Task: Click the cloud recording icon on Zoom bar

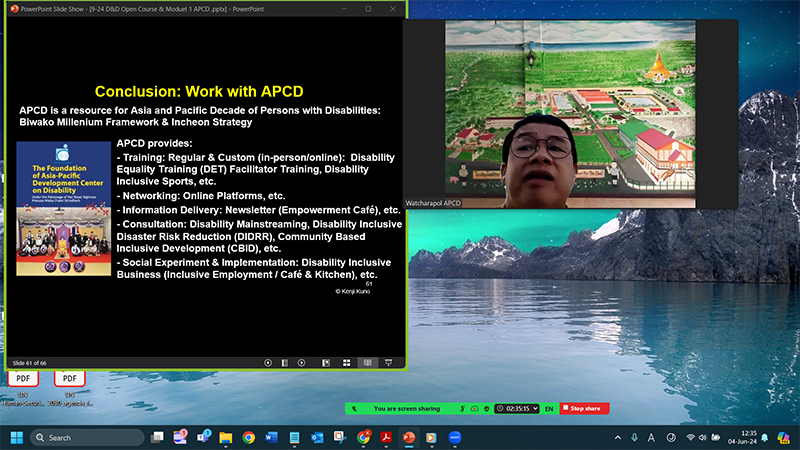Action: [x=474, y=409]
